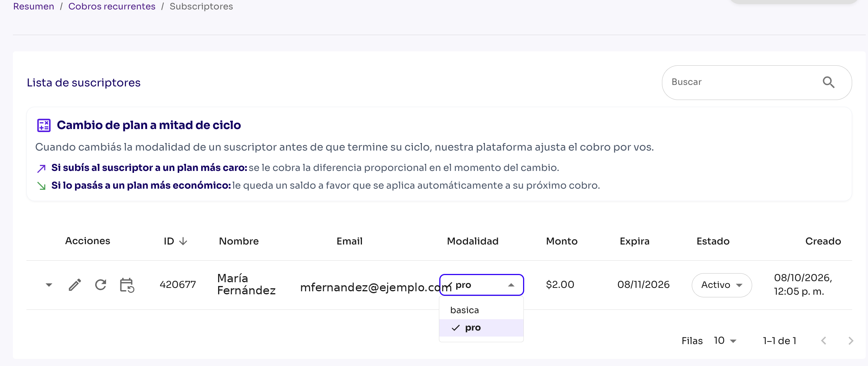Click the expiry date 08/11/2026
The image size is (868, 366).
click(x=643, y=284)
